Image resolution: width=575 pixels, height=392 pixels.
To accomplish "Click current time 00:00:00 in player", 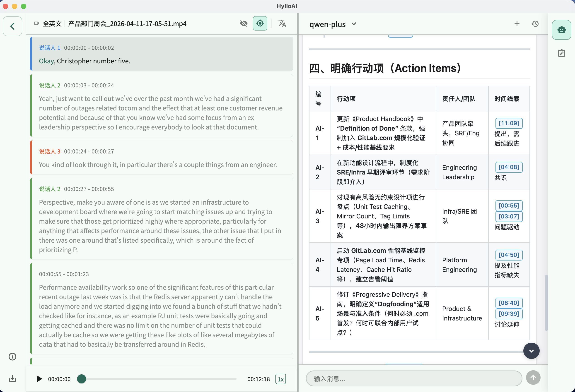I will coord(59,379).
